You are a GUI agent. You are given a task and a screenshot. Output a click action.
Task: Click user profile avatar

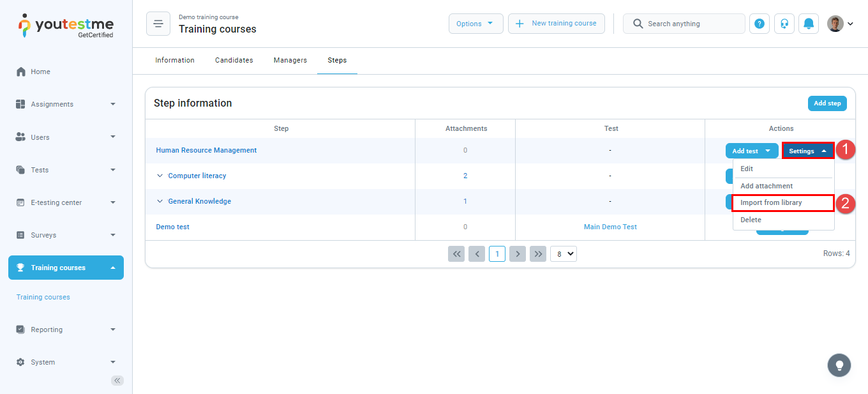click(x=835, y=24)
